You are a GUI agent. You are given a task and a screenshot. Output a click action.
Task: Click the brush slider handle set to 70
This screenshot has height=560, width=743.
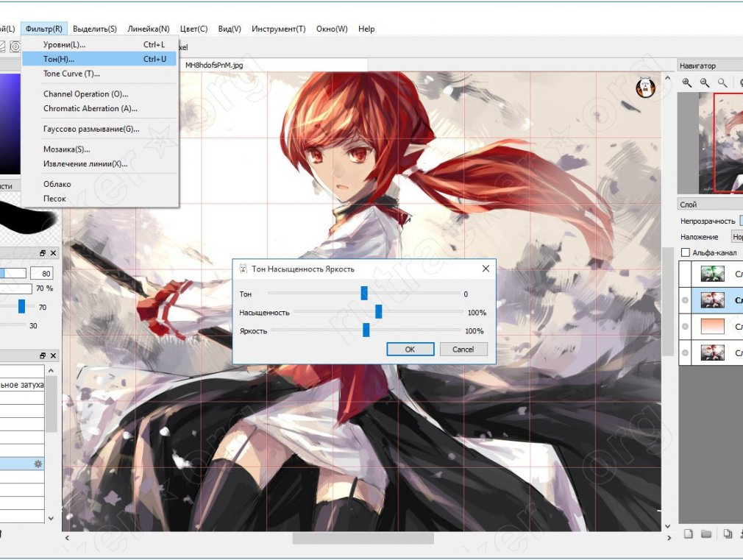(22, 306)
